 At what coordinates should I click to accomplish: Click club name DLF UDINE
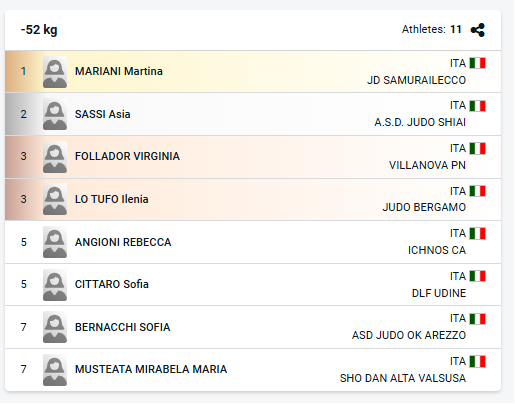click(439, 293)
